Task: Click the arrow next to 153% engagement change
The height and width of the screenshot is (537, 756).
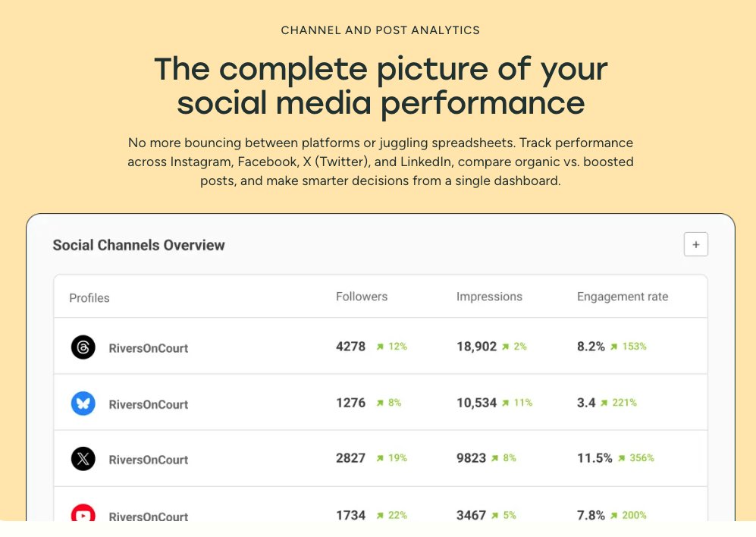Action: (613, 347)
